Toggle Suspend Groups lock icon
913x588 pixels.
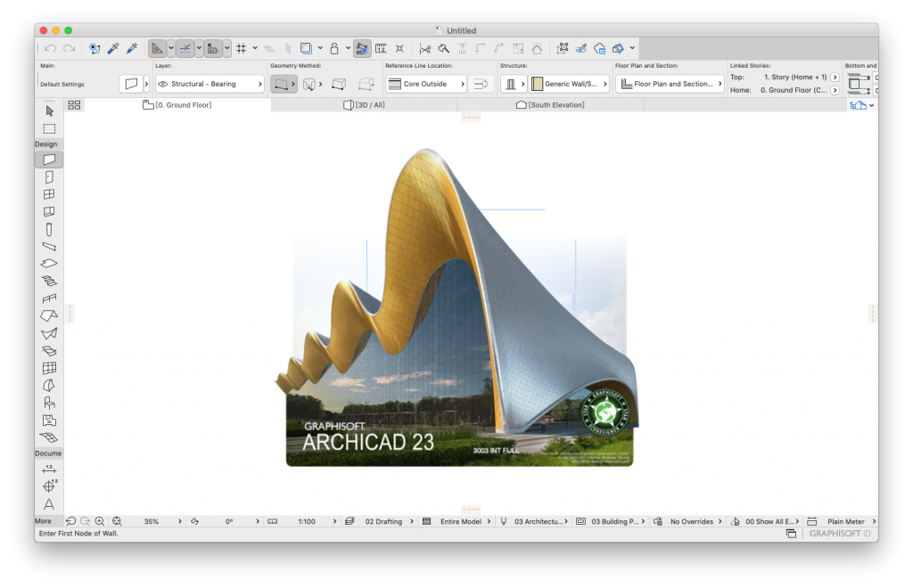(334, 48)
